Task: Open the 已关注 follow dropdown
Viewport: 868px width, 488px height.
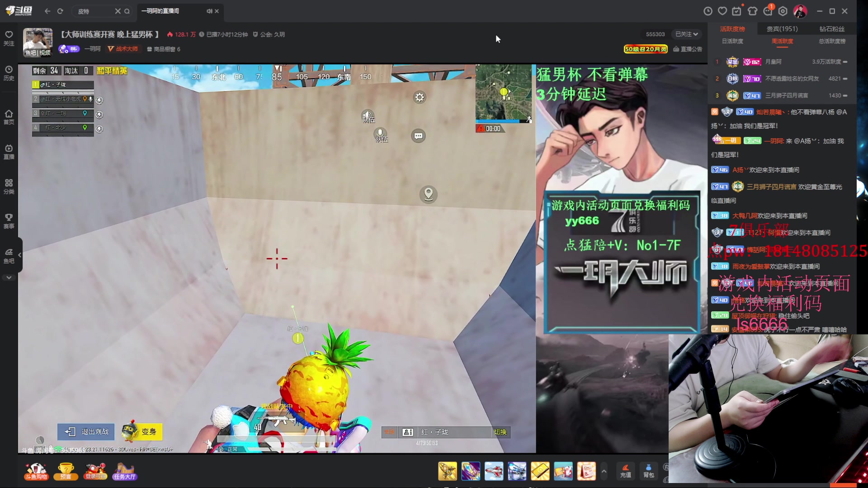Action: (686, 34)
